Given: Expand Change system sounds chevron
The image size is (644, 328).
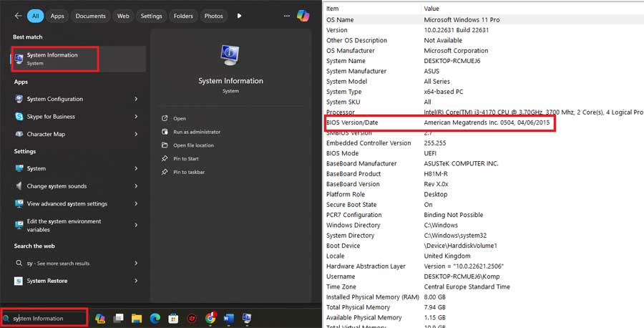Looking at the screenshot, I should pos(136,186).
